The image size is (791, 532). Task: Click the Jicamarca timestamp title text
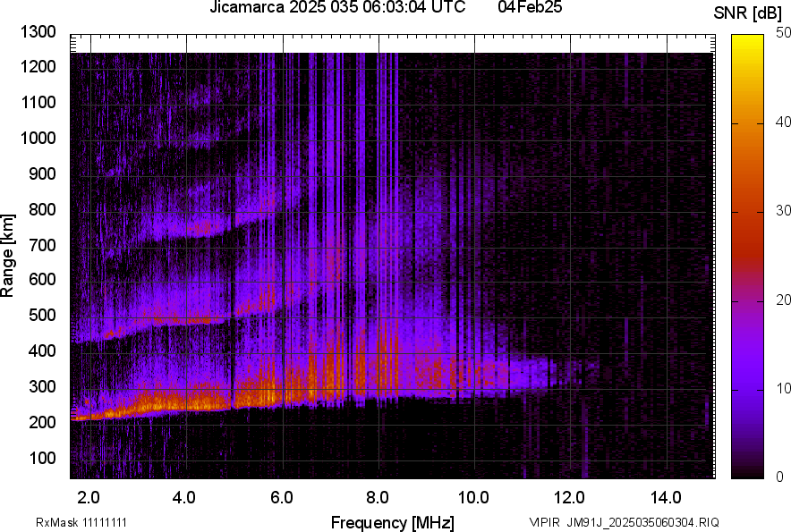336,8
